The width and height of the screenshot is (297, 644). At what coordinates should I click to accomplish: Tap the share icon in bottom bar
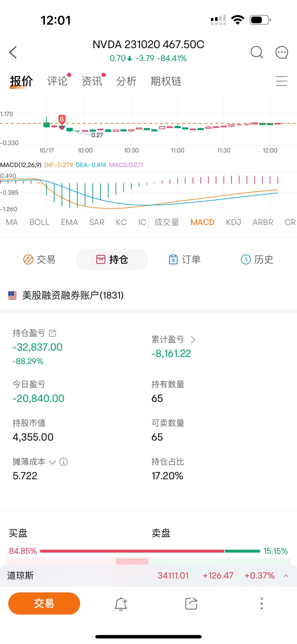click(191, 603)
